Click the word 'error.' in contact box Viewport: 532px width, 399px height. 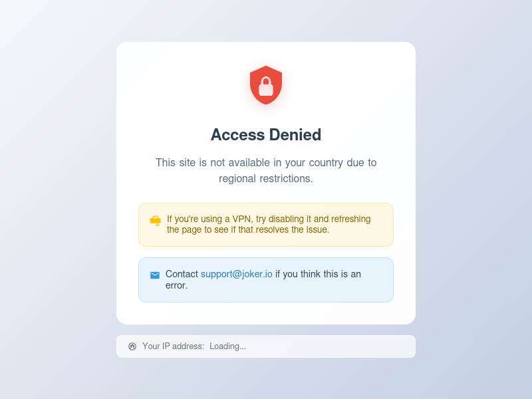point(177,285)
